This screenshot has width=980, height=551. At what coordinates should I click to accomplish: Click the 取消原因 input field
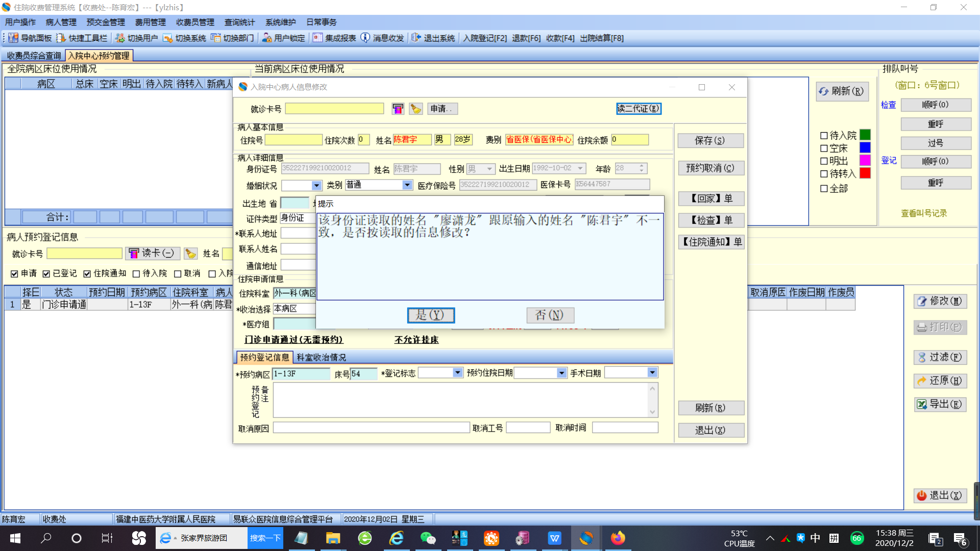click(x=371, y=428)
